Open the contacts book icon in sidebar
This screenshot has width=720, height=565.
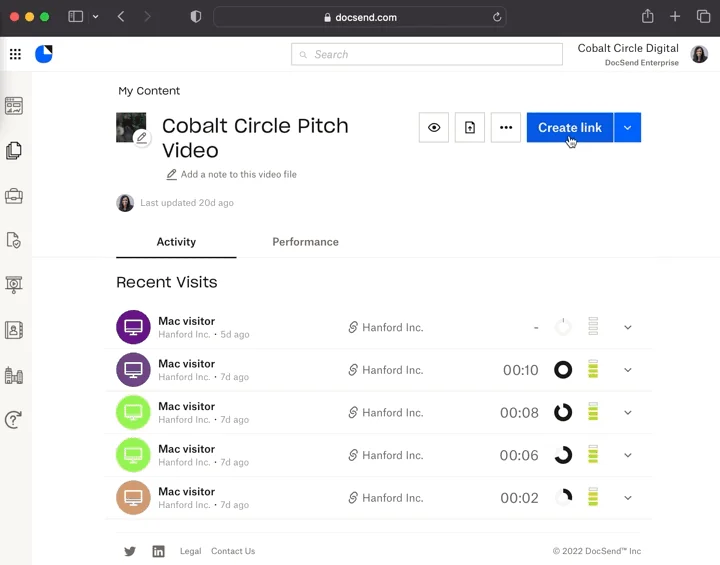[14, 330]
